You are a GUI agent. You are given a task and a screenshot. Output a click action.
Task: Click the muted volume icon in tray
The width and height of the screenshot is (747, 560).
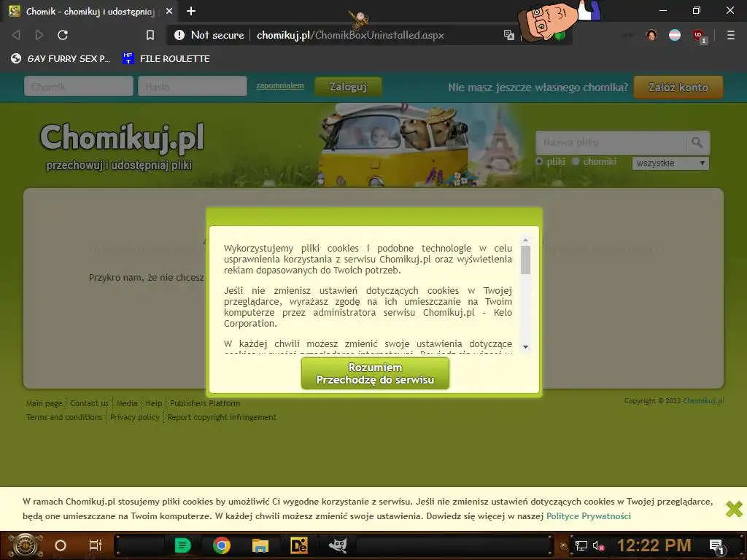pyautogui.click(x=598, y=545)
